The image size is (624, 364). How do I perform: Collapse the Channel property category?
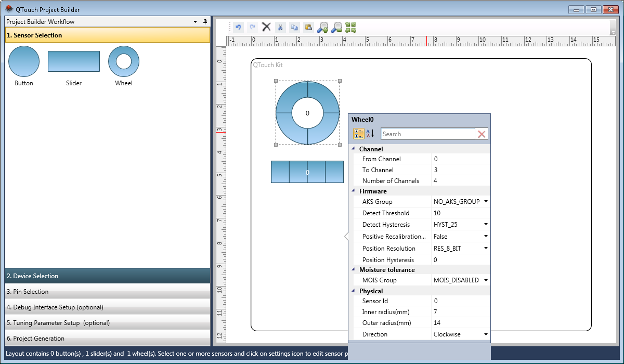coord(354,149)
